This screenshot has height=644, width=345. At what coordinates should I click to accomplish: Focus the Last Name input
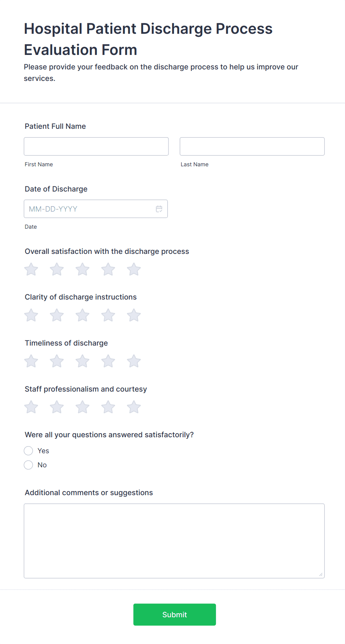pyautogui.click(x=252, y=146)
